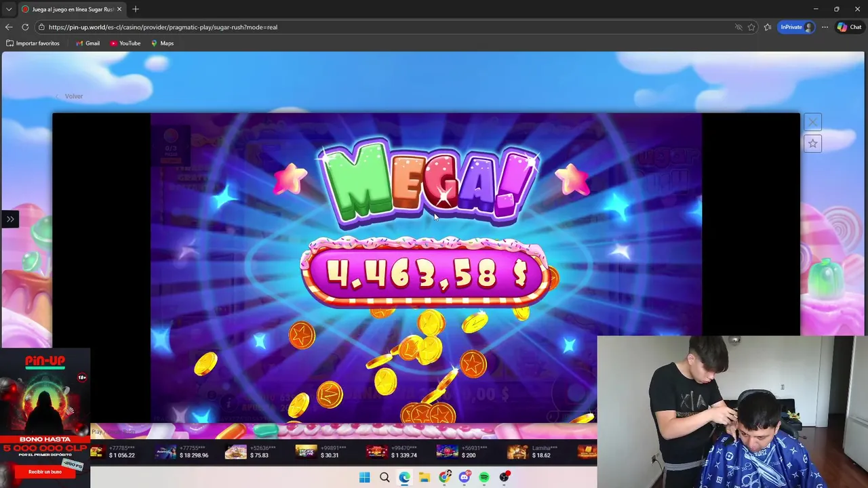Open browser Settings and more menu

point(825,27)
